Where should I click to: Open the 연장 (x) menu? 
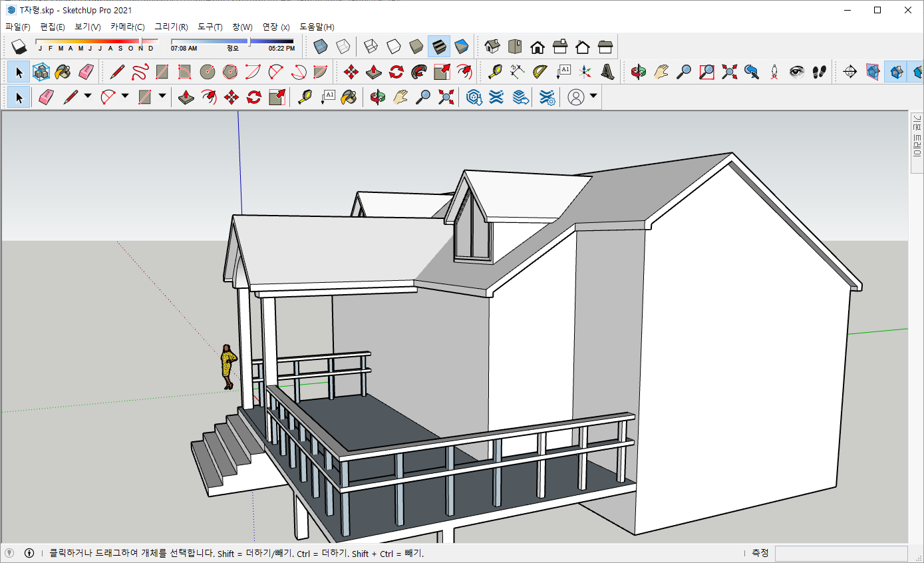tap(276, 27)
